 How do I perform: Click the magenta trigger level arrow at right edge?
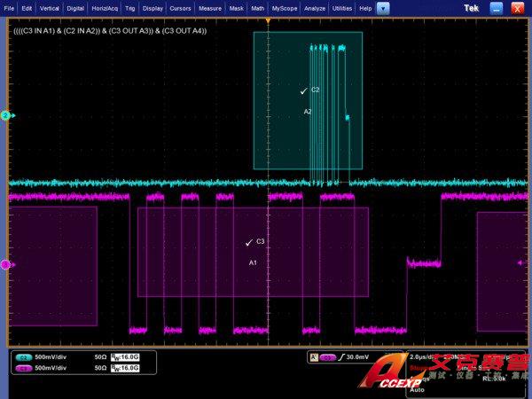pyautogui.click(x=520, y=262)
